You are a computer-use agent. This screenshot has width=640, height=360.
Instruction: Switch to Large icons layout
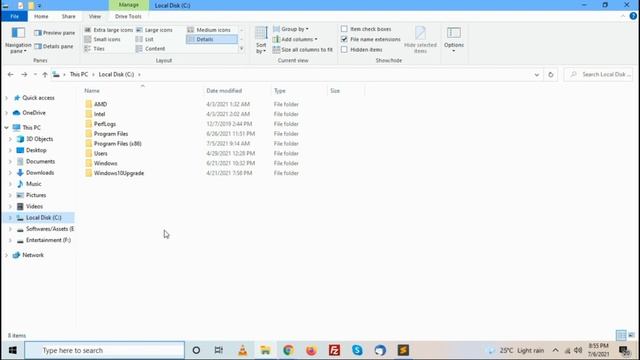coord(154,30)
